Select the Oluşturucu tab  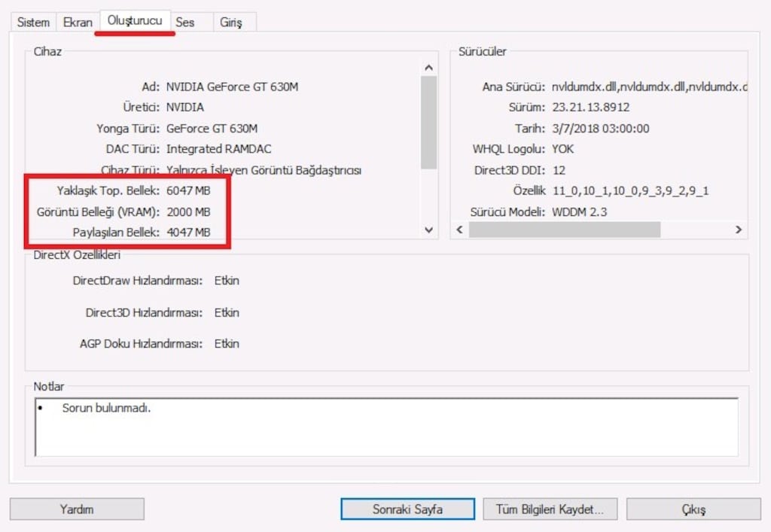[x=135, y=21]
